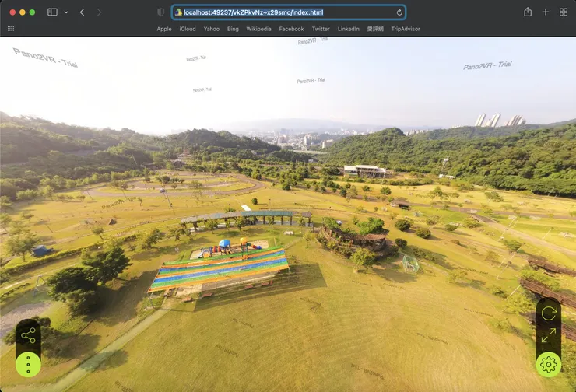Image resolution: width=576 pixels, height=392 pixels.
Task: Open the Twitter bookmark
Action: click(321, 29)
